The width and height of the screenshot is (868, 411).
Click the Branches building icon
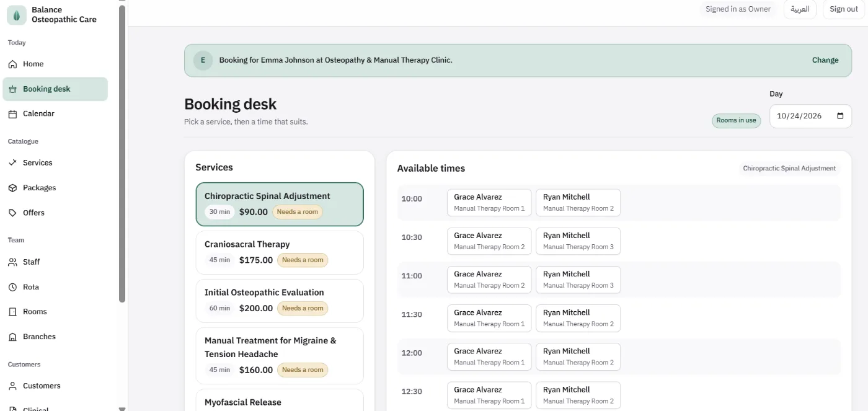point(12,337)
